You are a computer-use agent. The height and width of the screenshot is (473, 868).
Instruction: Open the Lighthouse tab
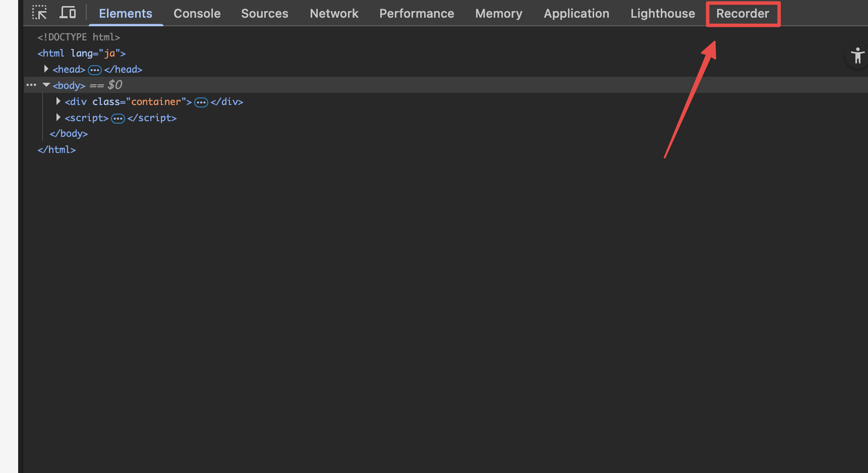[x=663, y=14]
